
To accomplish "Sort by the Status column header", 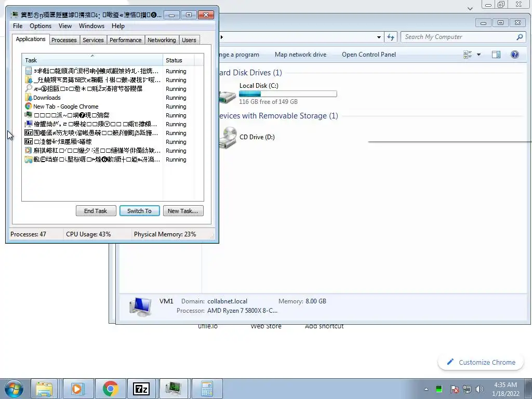I will pos(179,60).
